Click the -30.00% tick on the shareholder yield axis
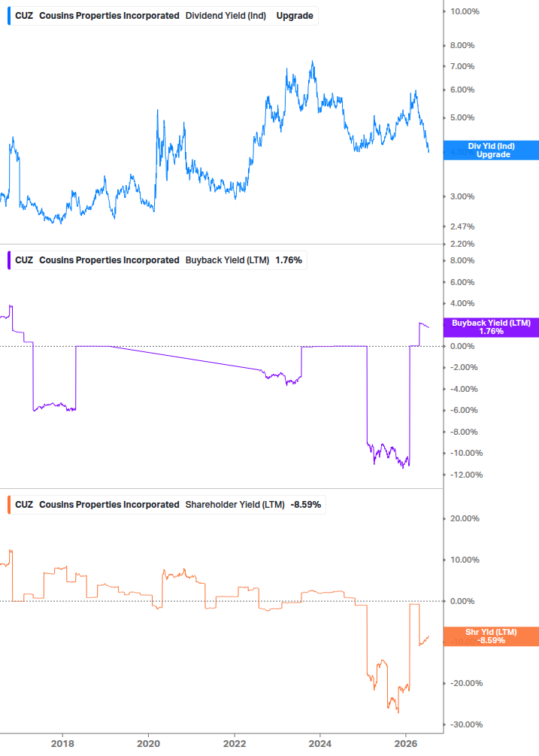This screenshot has width=539, height=756. (x=466, y=724)
